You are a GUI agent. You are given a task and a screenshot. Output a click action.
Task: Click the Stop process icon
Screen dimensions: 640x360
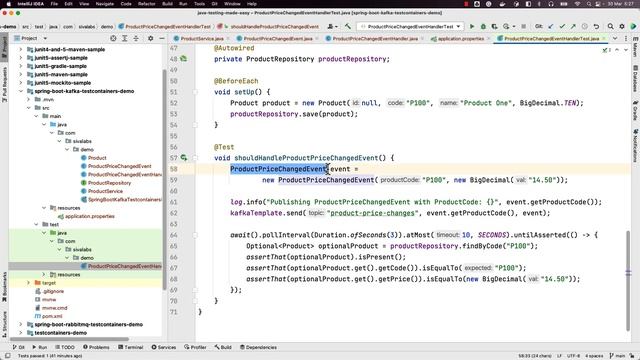pos(524,27)
